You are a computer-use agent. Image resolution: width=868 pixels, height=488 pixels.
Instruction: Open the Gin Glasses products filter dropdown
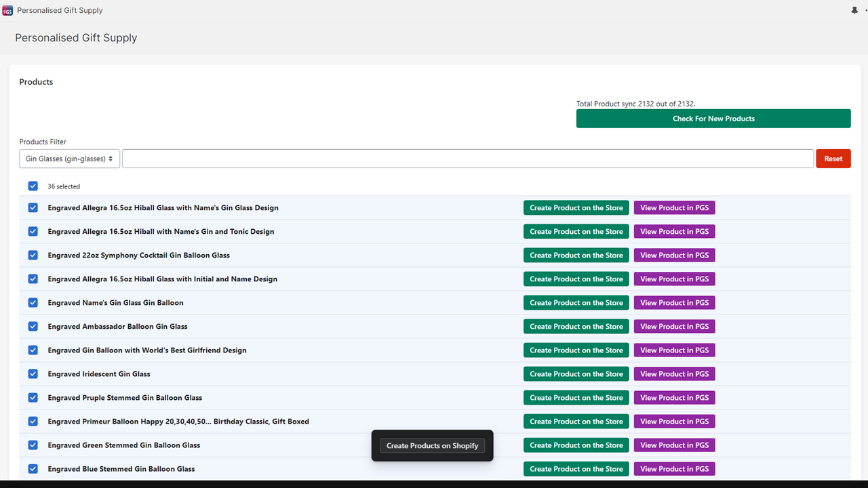69,158
